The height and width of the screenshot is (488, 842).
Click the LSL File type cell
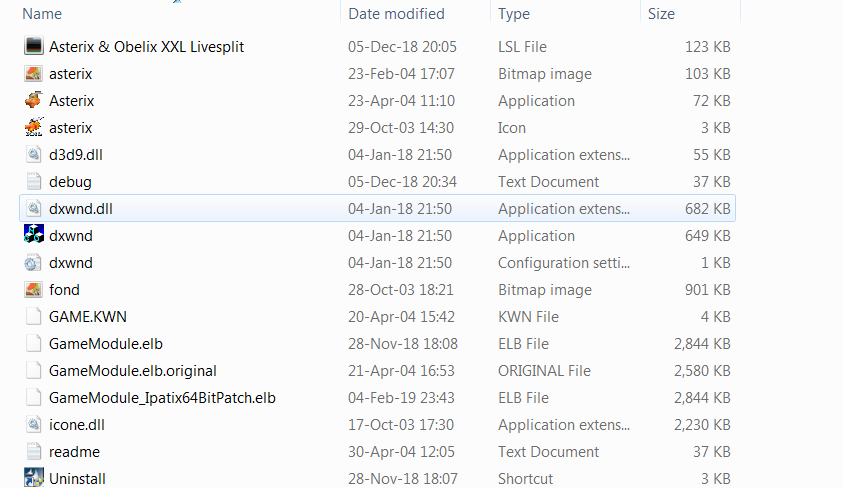click(522, 47)
